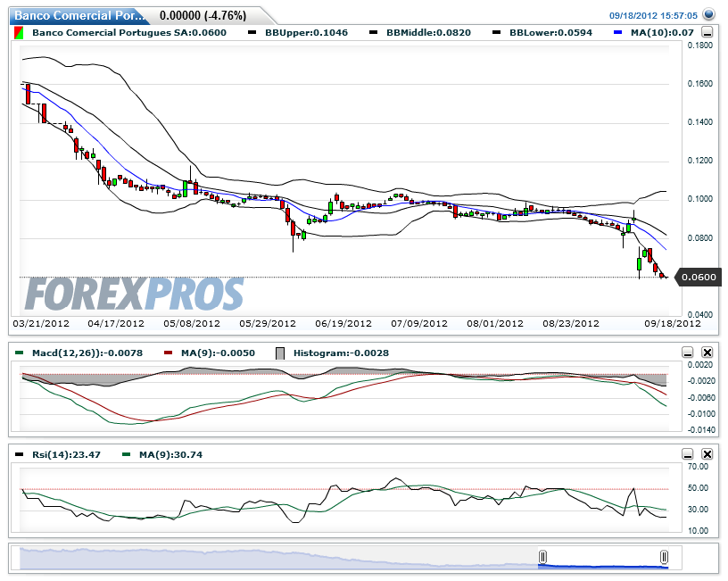Click the '10.00' RSI axis label
The height and width of the screenshot is (581, 728).
pyautogui.click(x=698, y=531)
